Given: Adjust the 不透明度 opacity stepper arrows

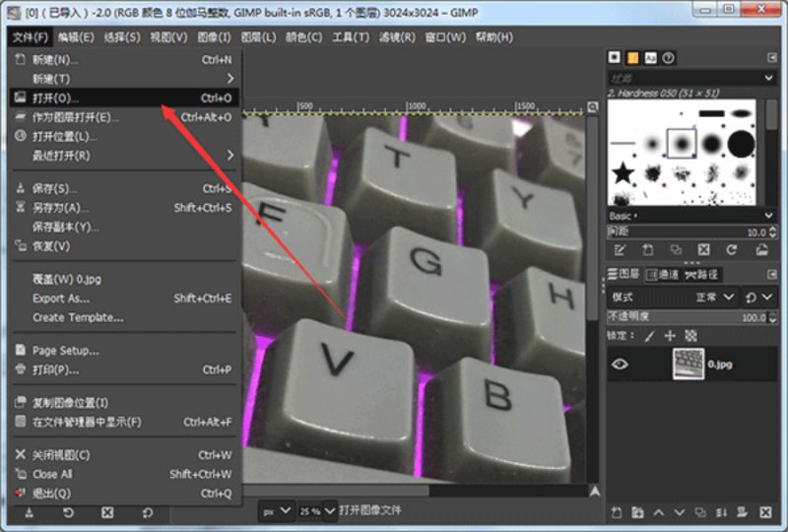Looking at the screenshot, I should (x=772, y=317).
